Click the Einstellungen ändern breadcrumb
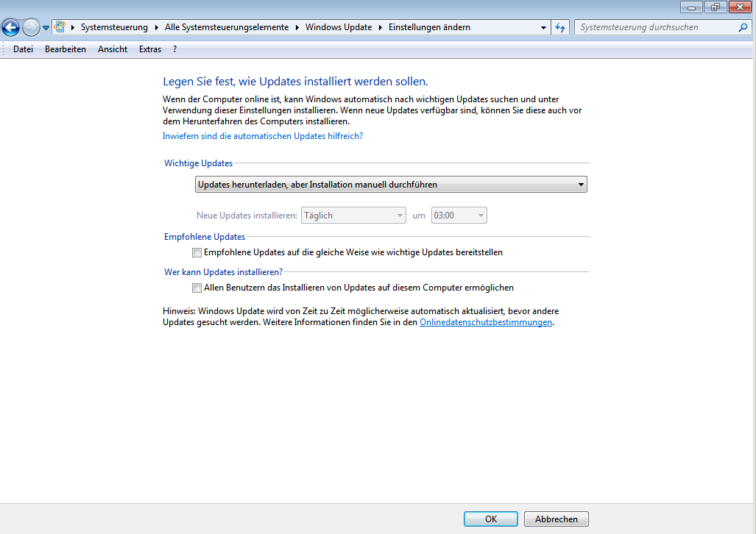The image size is (756, 534). (x=429, y=27)
